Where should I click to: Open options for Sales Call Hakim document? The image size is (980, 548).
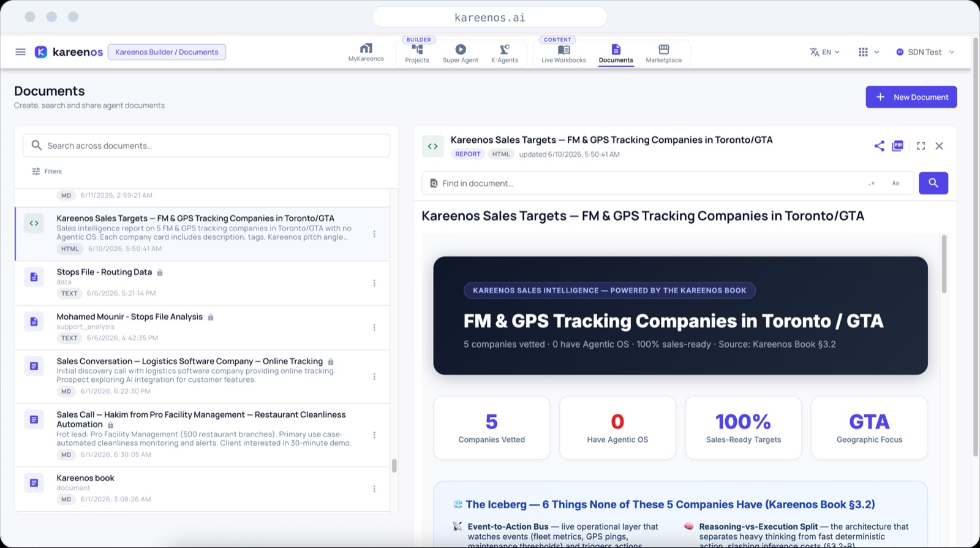point(374,435)
